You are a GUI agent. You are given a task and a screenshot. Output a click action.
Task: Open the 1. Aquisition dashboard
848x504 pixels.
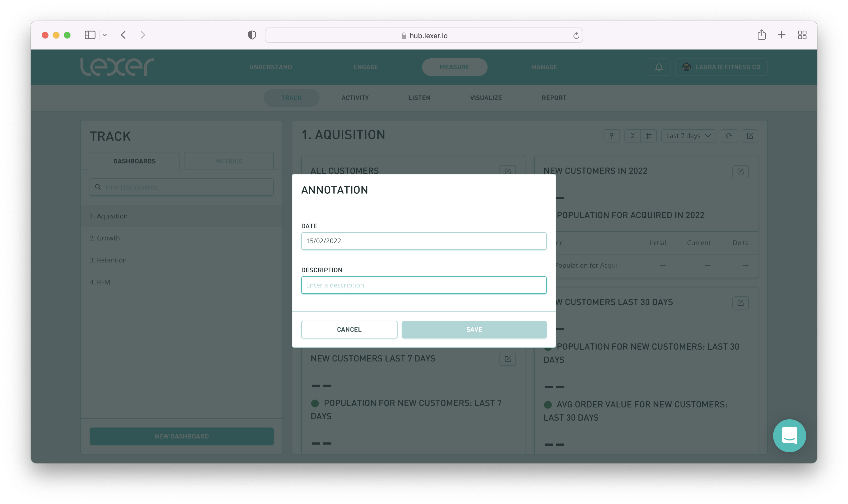[181, 216]
